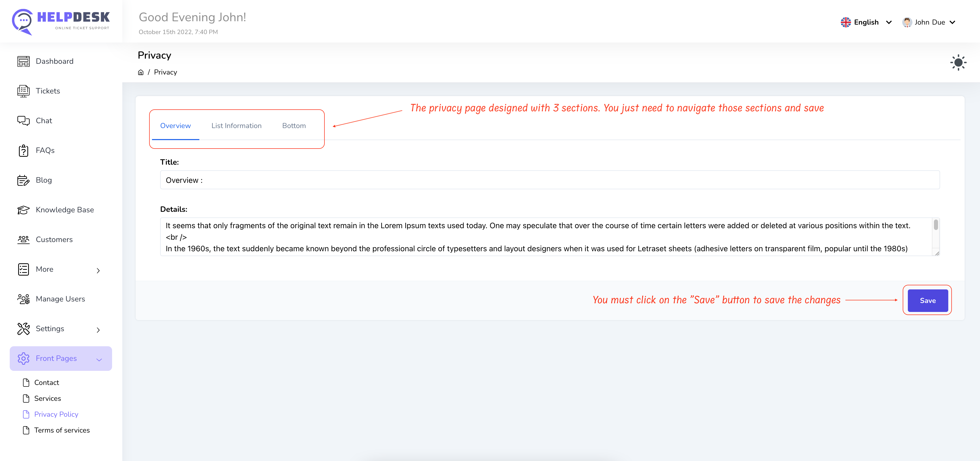980x461 pixels.
Task: Open Tickets via its monitor icon
Action: pos(23,91)
